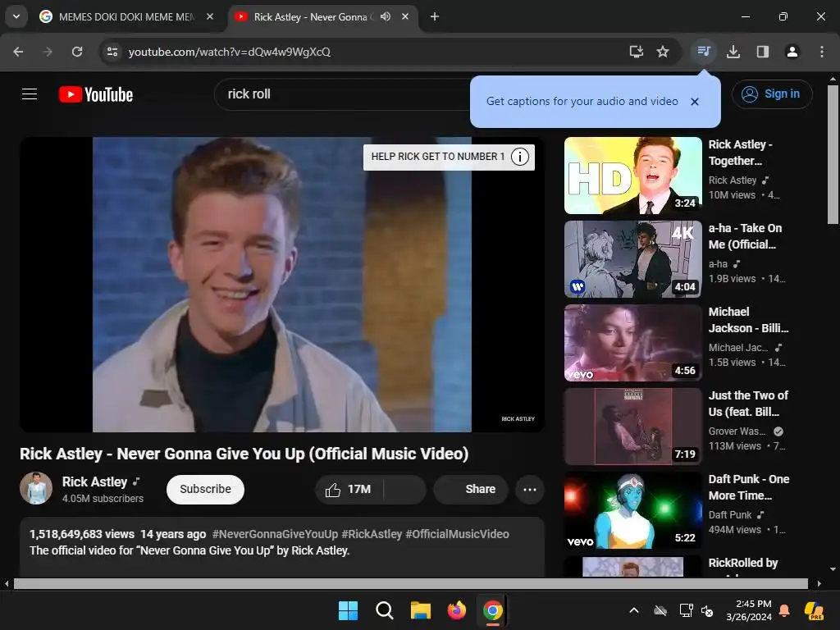Viewport: 840px width, 630px height.
Task: Launch Firefox from taskbar
Action: 456,610
